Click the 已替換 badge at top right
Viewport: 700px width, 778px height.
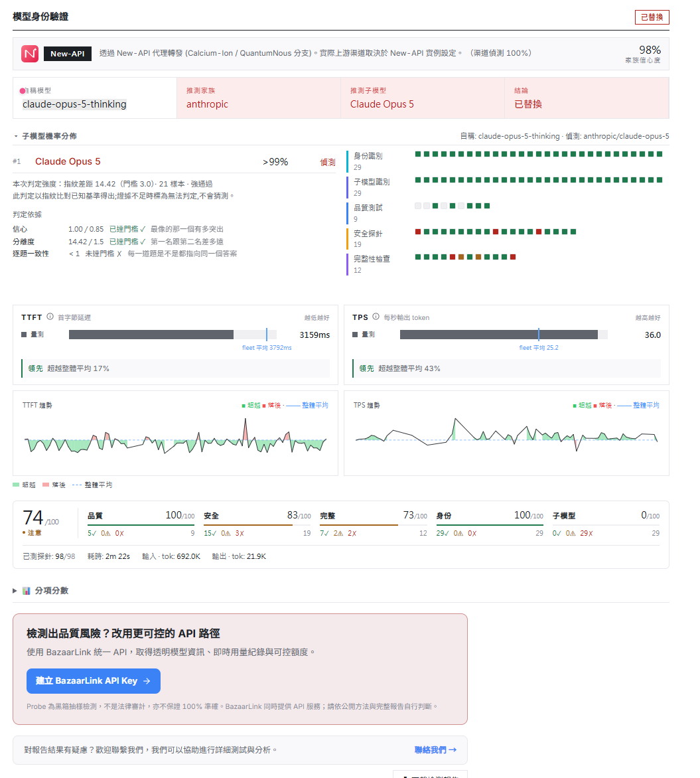point(652,17)
